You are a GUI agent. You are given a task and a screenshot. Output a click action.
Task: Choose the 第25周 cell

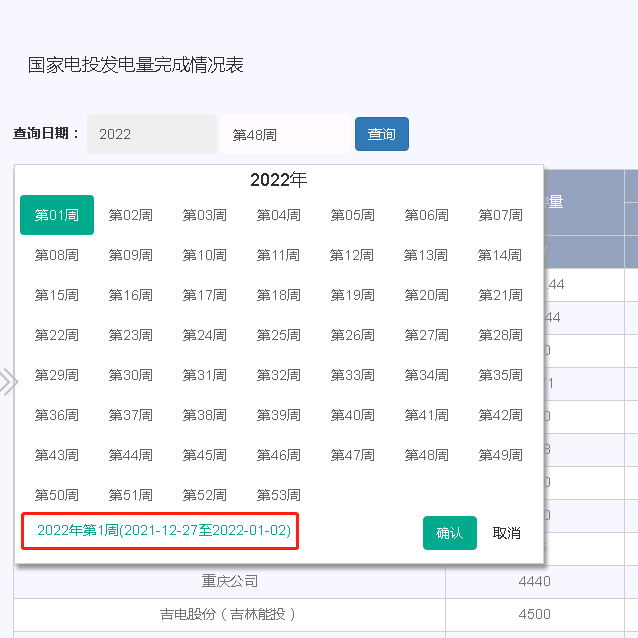coord(279,335)
